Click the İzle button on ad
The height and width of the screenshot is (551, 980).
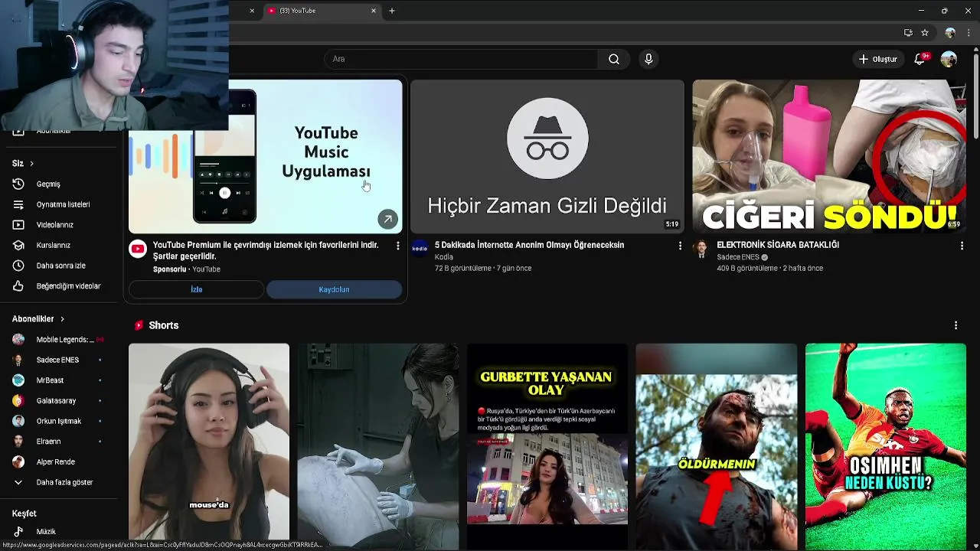click(196, 289)
